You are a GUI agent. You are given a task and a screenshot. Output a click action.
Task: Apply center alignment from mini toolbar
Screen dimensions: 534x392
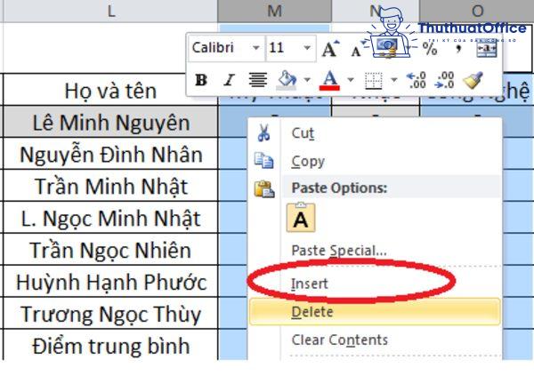(258, 80)
